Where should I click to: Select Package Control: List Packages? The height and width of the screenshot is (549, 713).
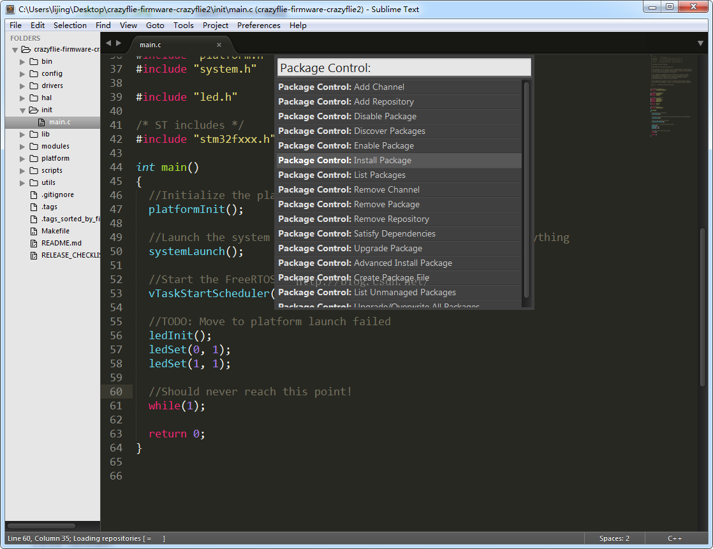pyautogui.click(x=399, y=175)
